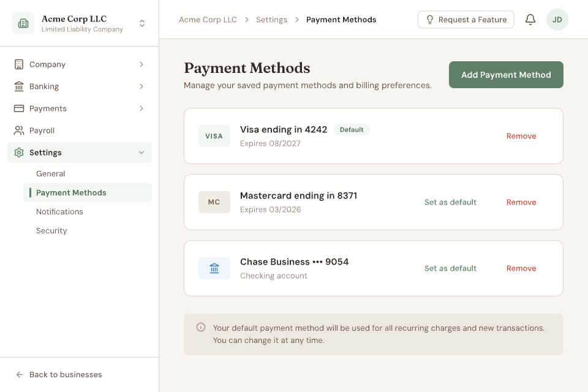Select General under Settings

point(51,174)
